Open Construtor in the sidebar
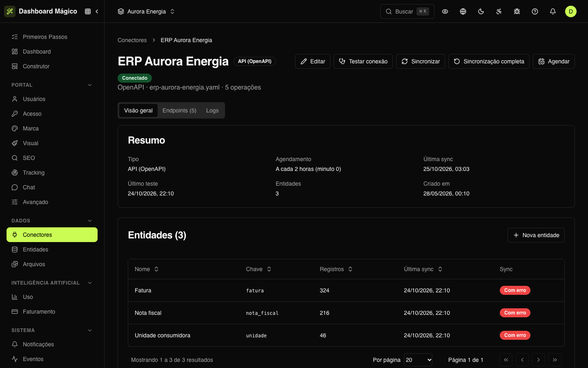 [x=52, y=66]
